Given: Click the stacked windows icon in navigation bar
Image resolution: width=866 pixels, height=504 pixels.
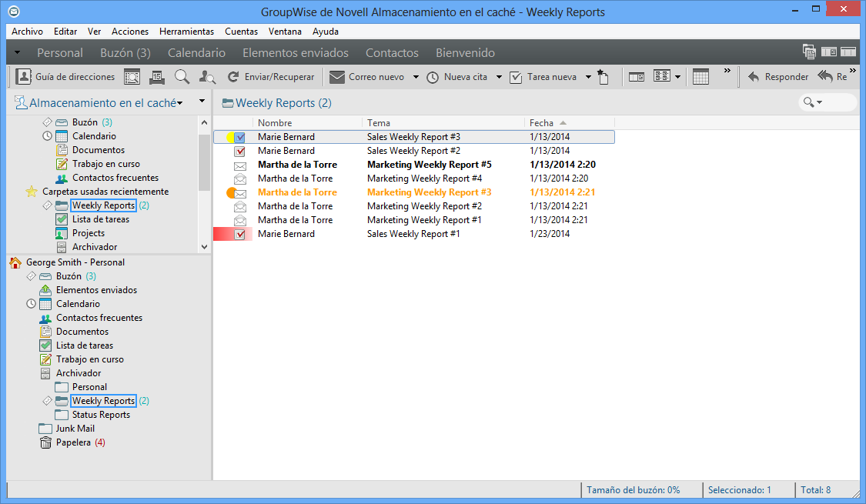Looking at the screenshot, I should coord(809,52).
